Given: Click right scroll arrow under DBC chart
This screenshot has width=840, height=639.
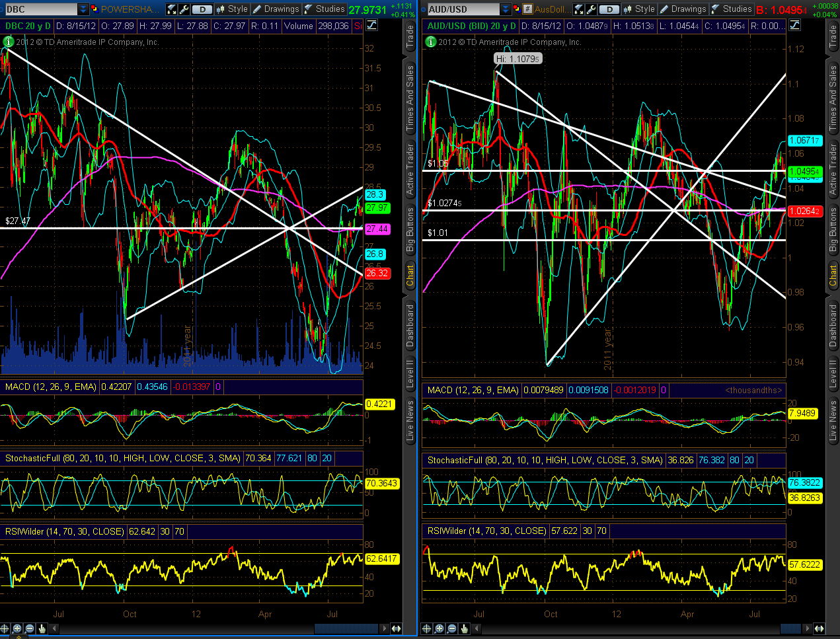Looking at the screenshot, I should (x=385, y=628).
